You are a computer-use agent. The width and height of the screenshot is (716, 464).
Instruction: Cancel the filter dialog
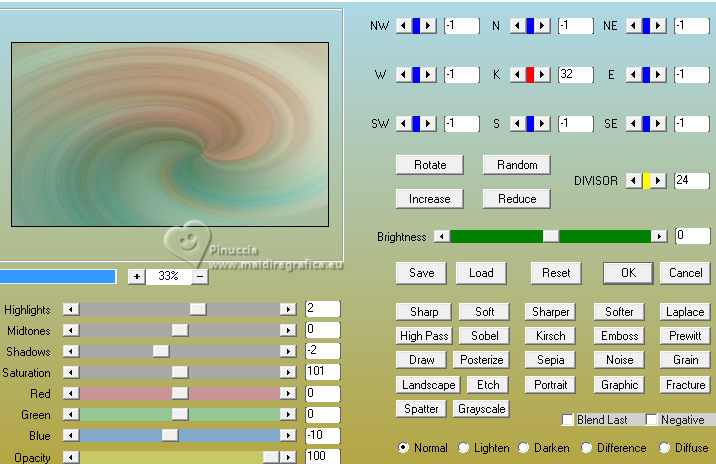685,273
